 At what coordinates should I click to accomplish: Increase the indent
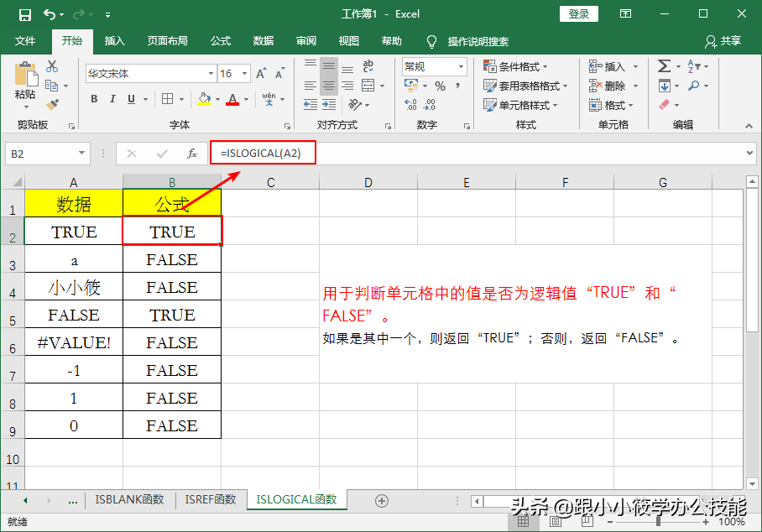[329, 104]
